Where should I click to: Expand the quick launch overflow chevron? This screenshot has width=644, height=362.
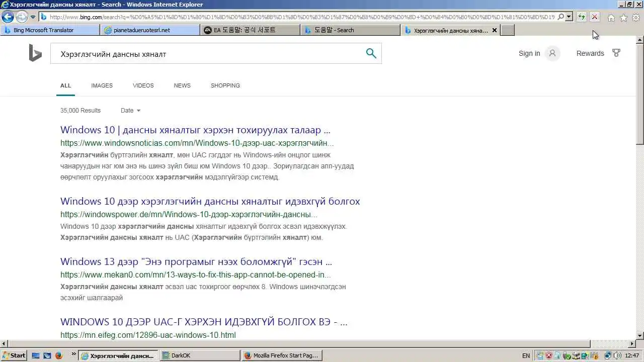[x=74, y=354]
